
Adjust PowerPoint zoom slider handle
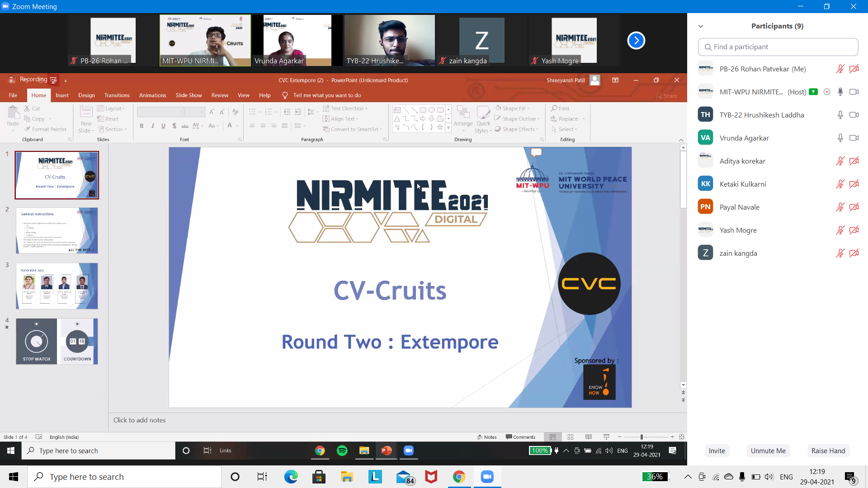[642, 437]
